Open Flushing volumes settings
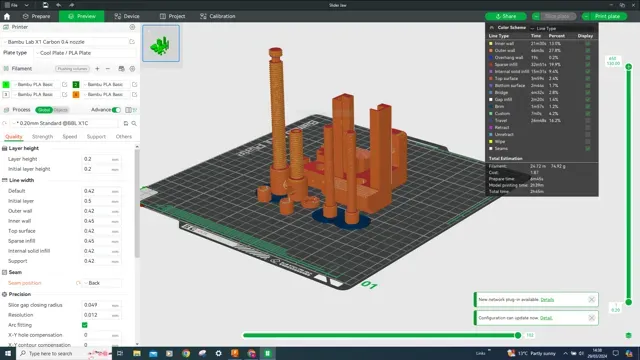This screenshot has height=360, width=640. (x=73, y=69)
